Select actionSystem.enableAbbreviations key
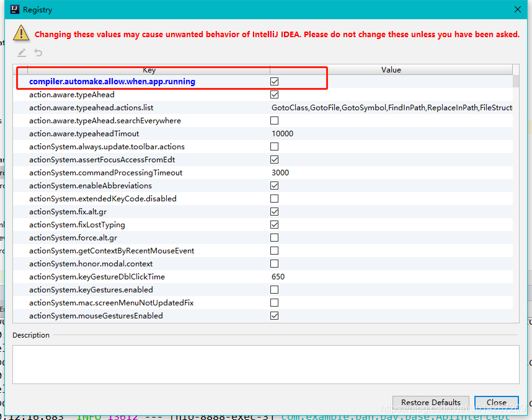This screenshot has height=420, width=532. pyautogui.click(x=91, y=185)
